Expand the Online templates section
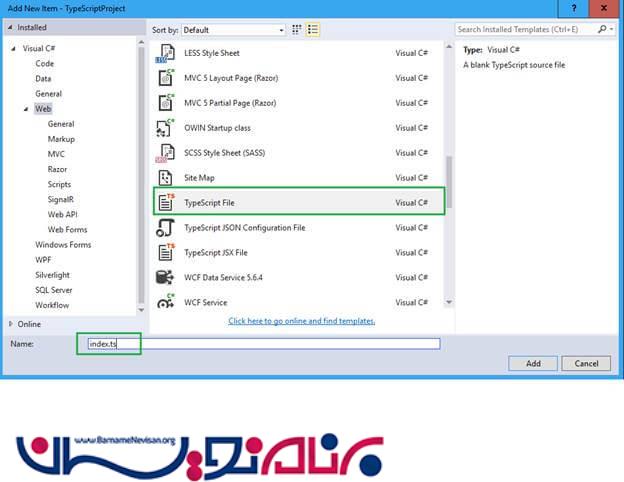 (11, 324)
